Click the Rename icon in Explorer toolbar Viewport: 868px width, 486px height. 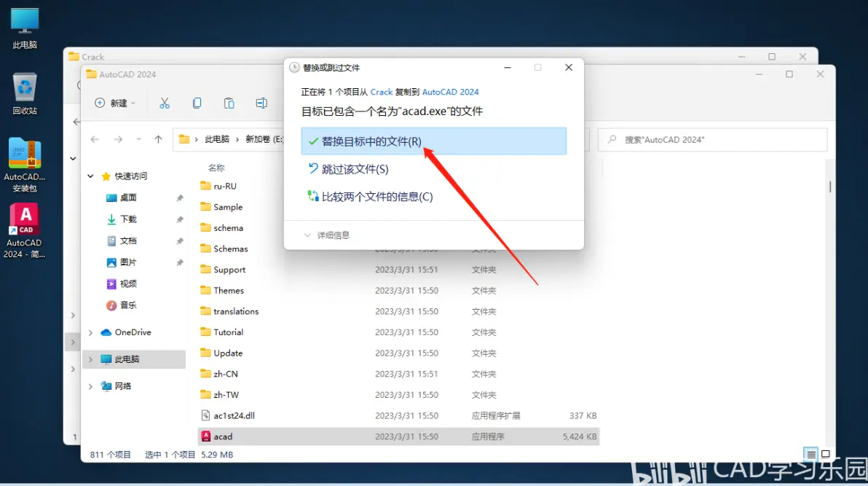[x=261, y=103]
